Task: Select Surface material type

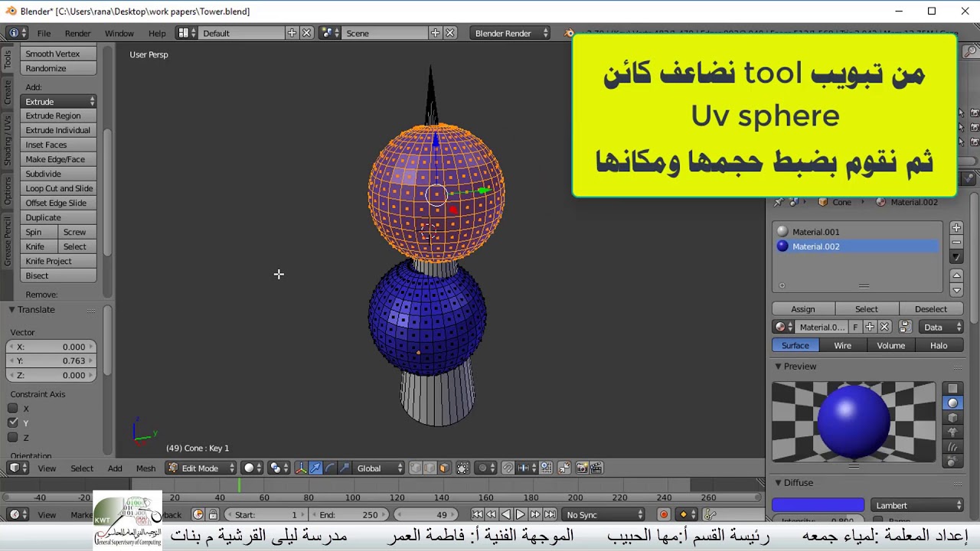Action: coord(795,345)
